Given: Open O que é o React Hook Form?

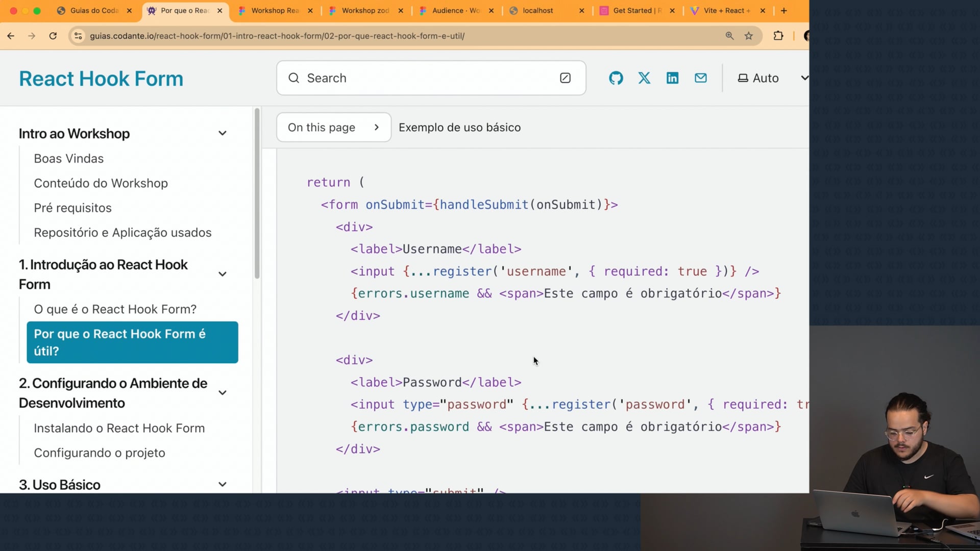Looking at the screenshot, I should pyautogui.click(x=115, y=309).
